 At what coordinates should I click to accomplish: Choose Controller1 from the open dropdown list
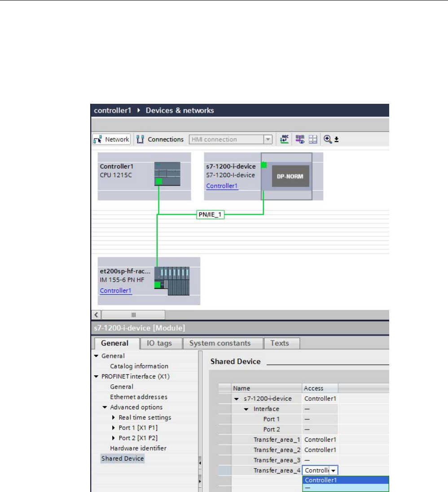346,480
